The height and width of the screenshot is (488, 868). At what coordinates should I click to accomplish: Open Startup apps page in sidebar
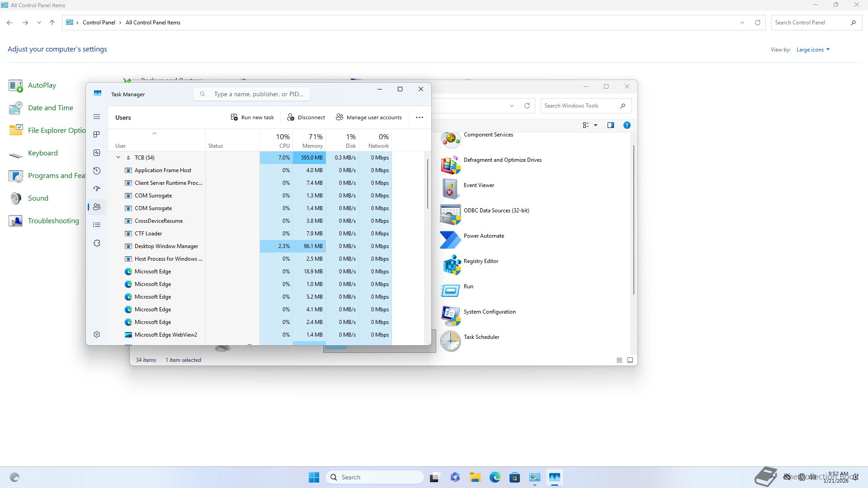pos(97,189)
